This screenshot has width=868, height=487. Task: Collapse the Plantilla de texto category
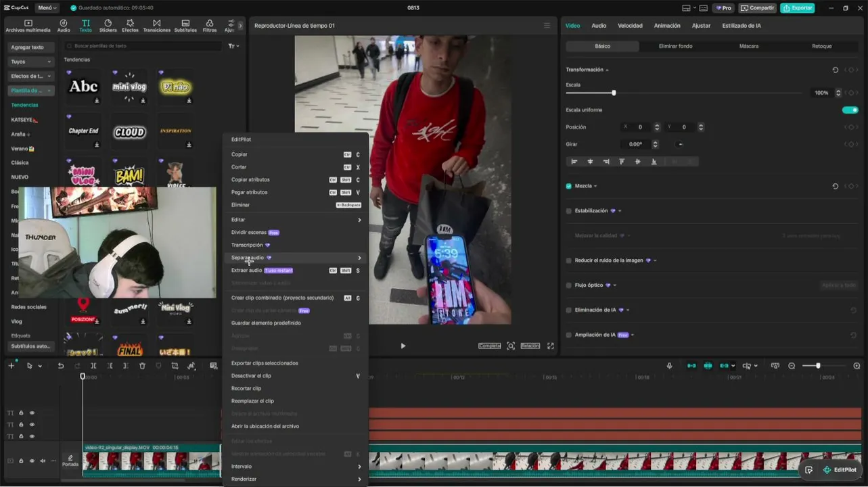pyautogui.click(x=30, y=90)
